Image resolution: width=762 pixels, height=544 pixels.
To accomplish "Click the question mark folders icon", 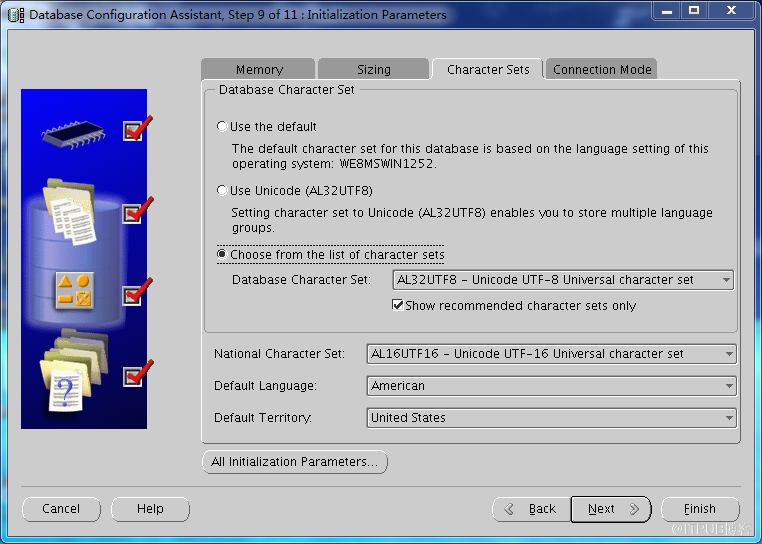I will pos(74,370).
